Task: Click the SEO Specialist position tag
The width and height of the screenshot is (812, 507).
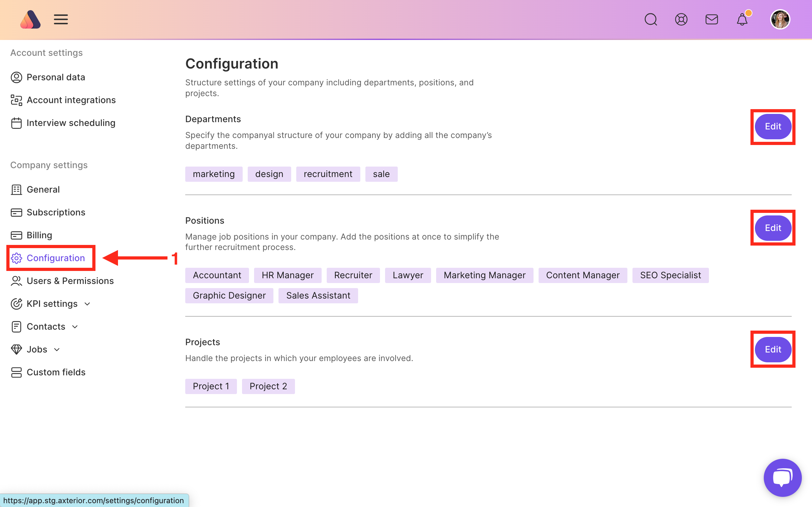Action: 671,275
